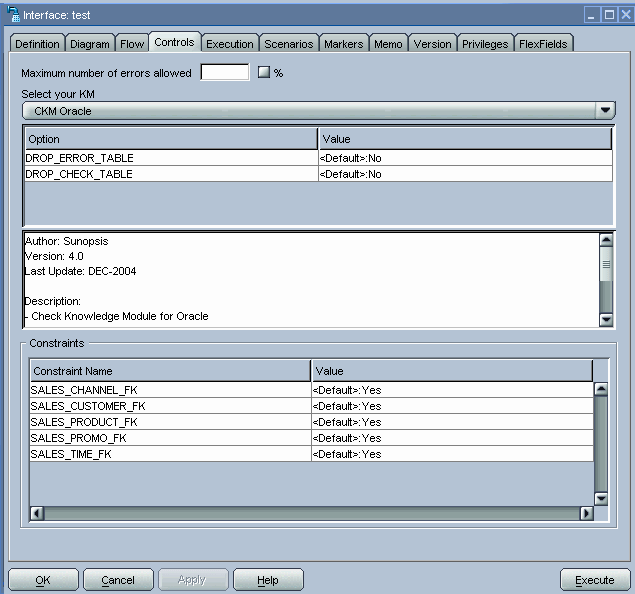Change SALES_CHANNEL_FK value <Default>:Yes

pyautogui.click(x=452, y=390)
